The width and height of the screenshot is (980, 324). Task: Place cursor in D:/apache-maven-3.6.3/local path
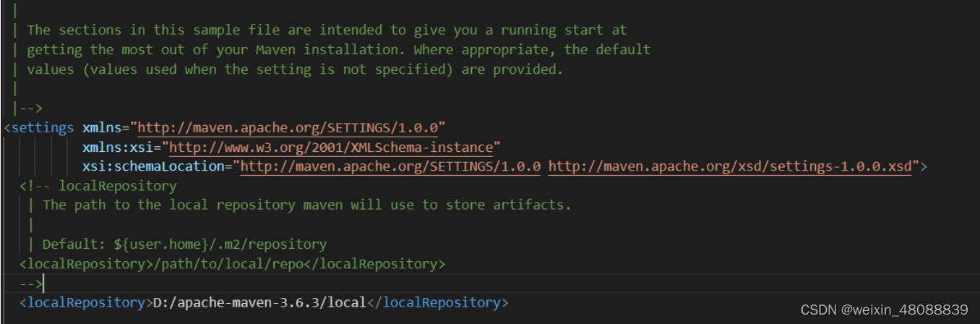260,302
